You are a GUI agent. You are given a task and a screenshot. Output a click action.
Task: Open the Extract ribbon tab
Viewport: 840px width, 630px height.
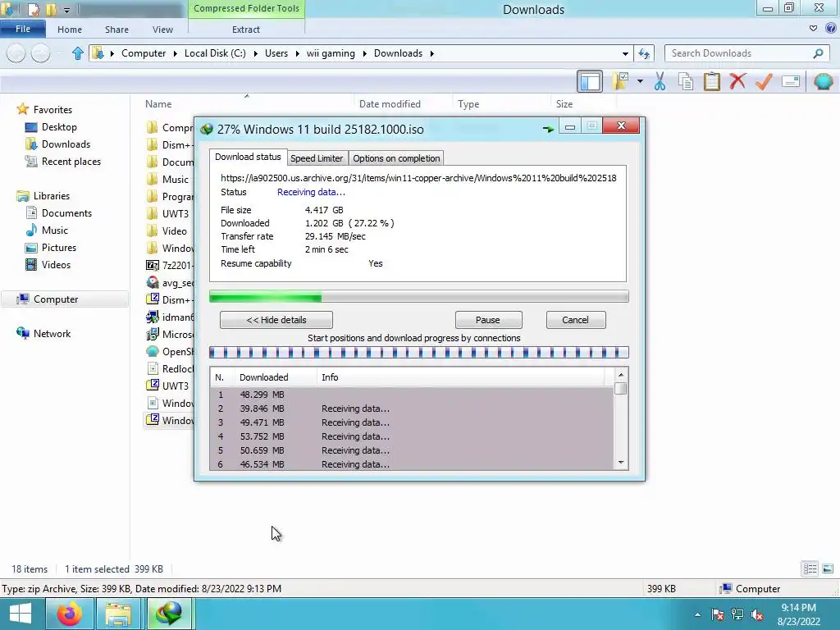tap(246, 30)
